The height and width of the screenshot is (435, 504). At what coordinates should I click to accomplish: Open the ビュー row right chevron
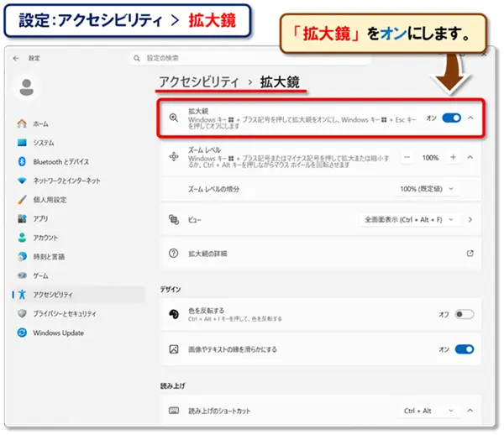(470, 220)
